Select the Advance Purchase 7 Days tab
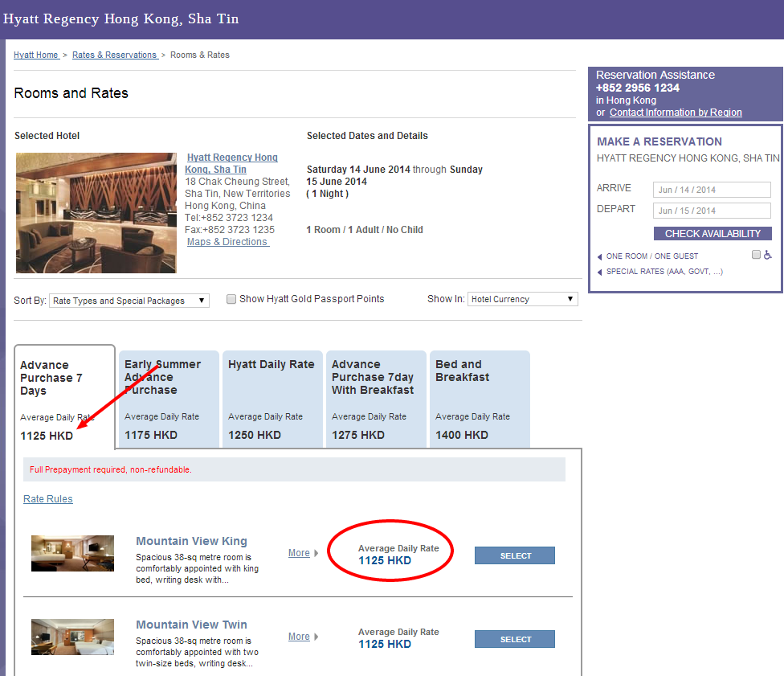Image resolution: width=784 pixels, height=676 pixels. (64, 396)
